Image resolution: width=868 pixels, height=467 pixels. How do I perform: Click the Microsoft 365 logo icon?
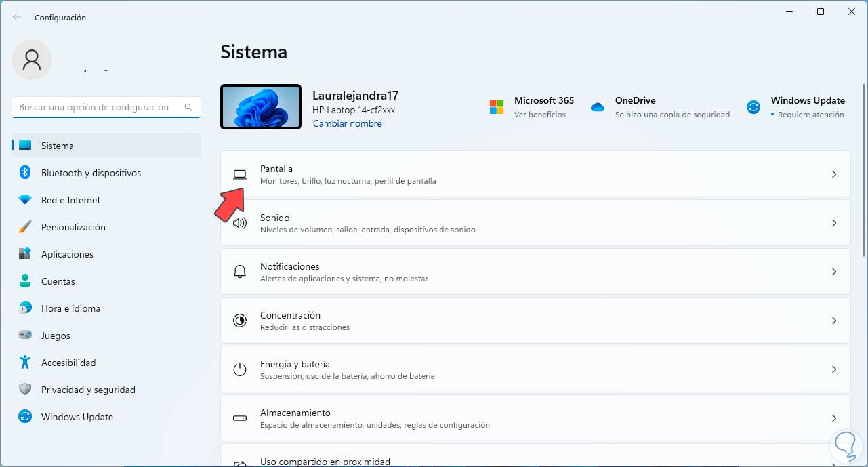click(497, 107)
